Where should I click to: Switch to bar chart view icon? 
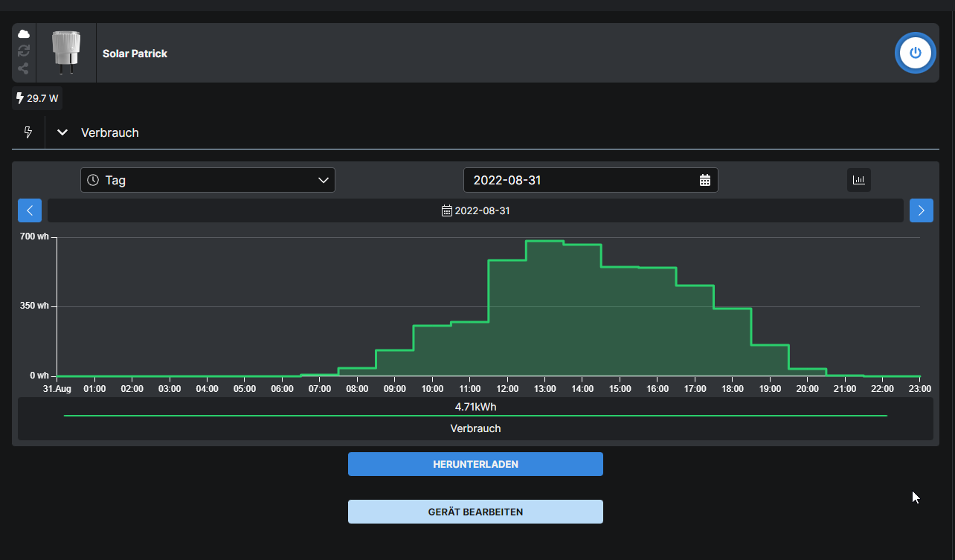point(859,180)
